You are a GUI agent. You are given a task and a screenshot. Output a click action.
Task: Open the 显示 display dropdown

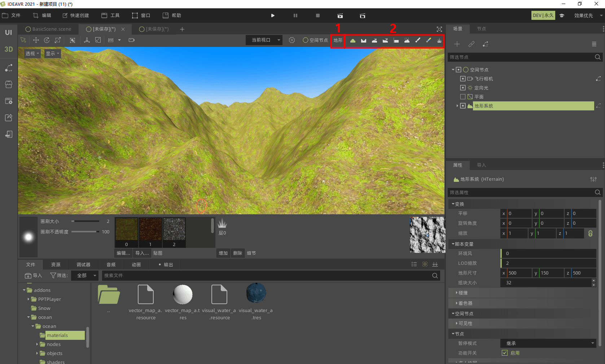(53, 53)
